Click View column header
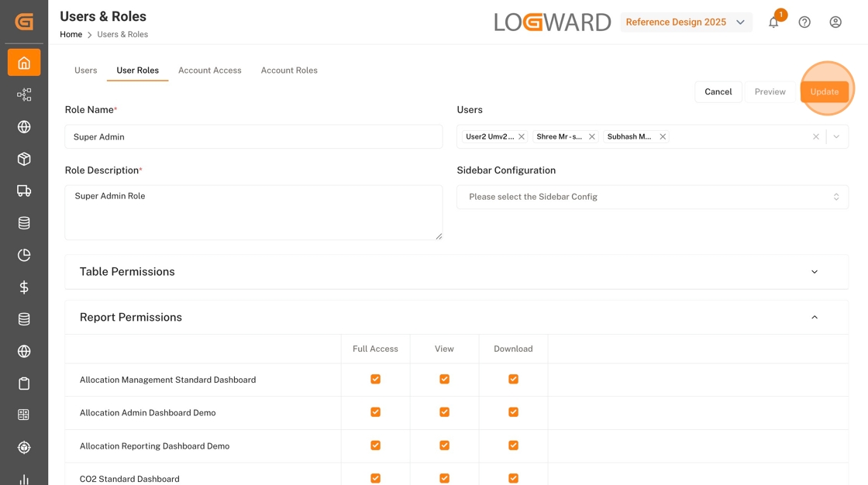Viewport: 868px width, 485px height. point(444,349)
